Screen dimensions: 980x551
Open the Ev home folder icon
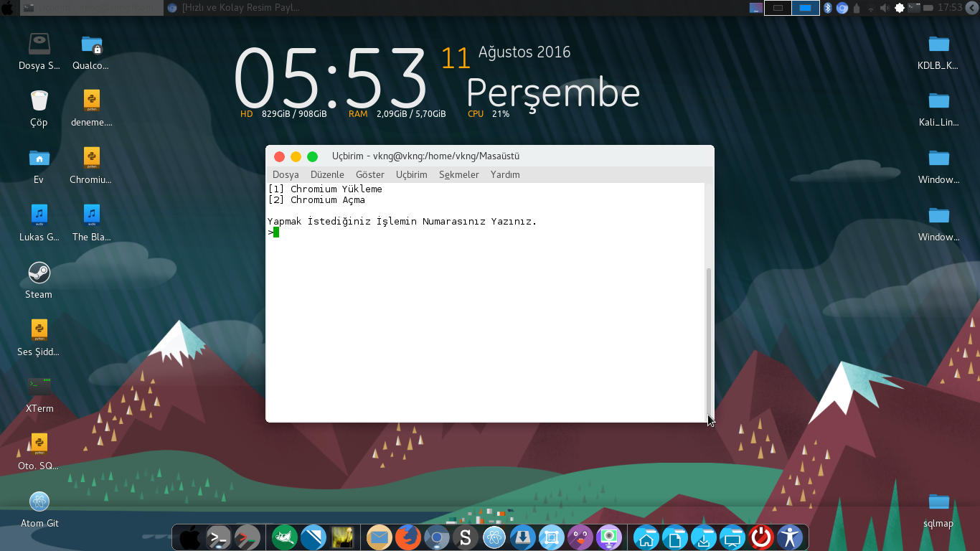[x=39, y=158]
